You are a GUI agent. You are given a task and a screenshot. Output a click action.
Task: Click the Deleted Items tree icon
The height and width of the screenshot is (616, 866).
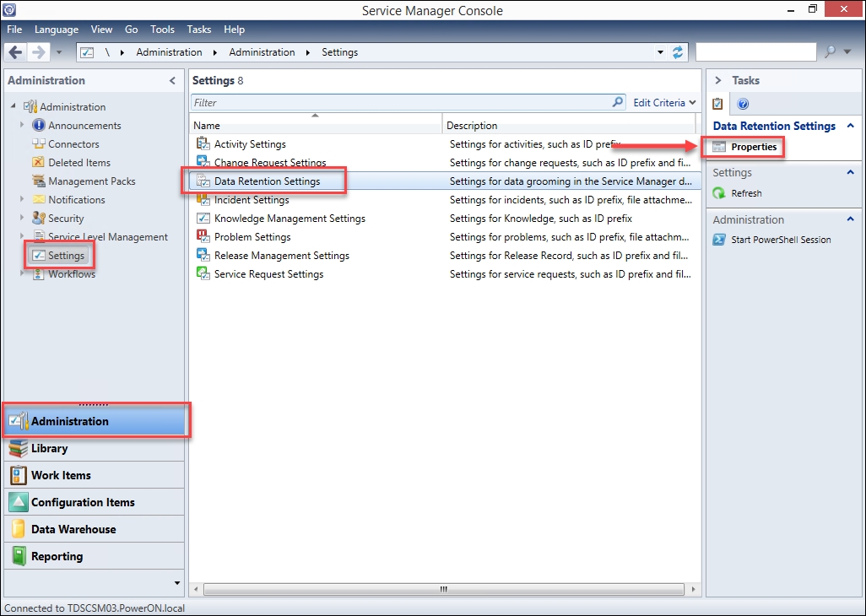click(x=39, y=162)
